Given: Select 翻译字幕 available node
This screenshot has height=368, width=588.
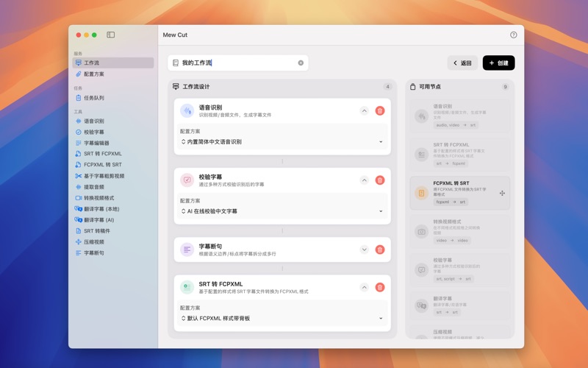Looking at the screenshot, I should pos(460,305).
